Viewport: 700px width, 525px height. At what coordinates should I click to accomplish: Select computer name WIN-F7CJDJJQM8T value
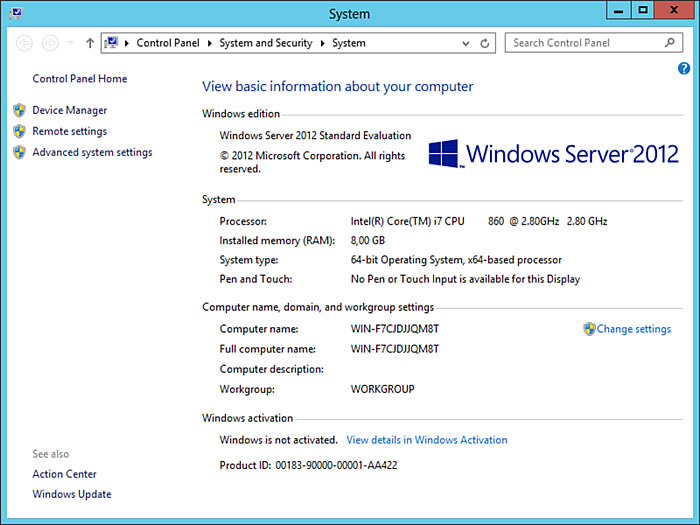(395, 329)
